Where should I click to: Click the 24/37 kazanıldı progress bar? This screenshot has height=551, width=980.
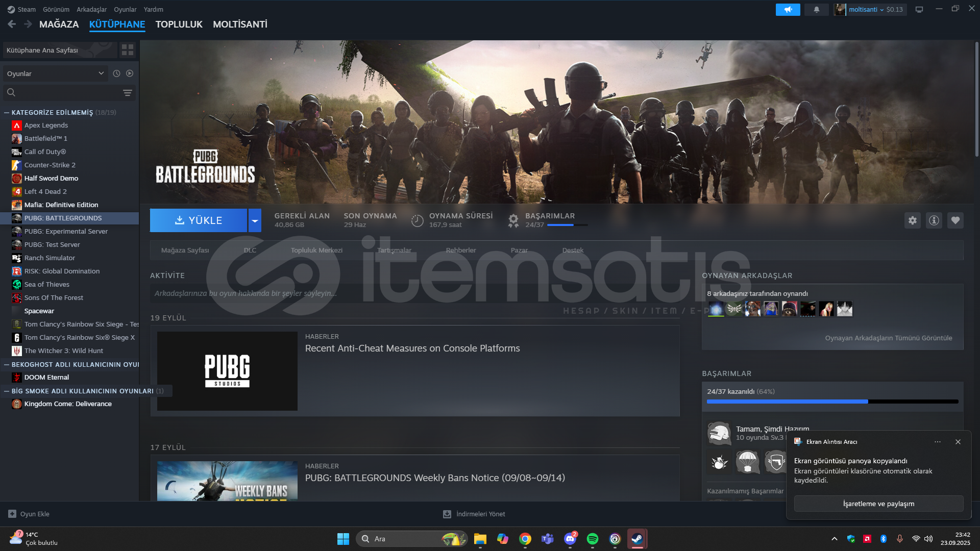click(832, 402)
